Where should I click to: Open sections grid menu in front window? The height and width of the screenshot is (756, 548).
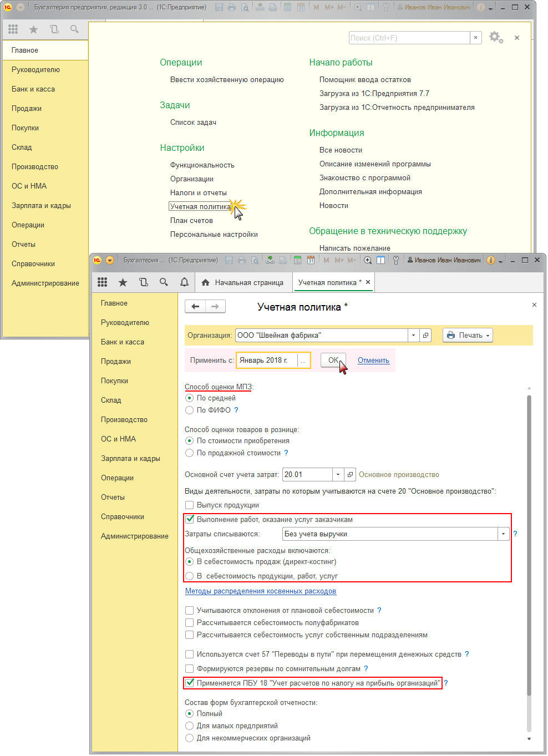pos(102,282)
